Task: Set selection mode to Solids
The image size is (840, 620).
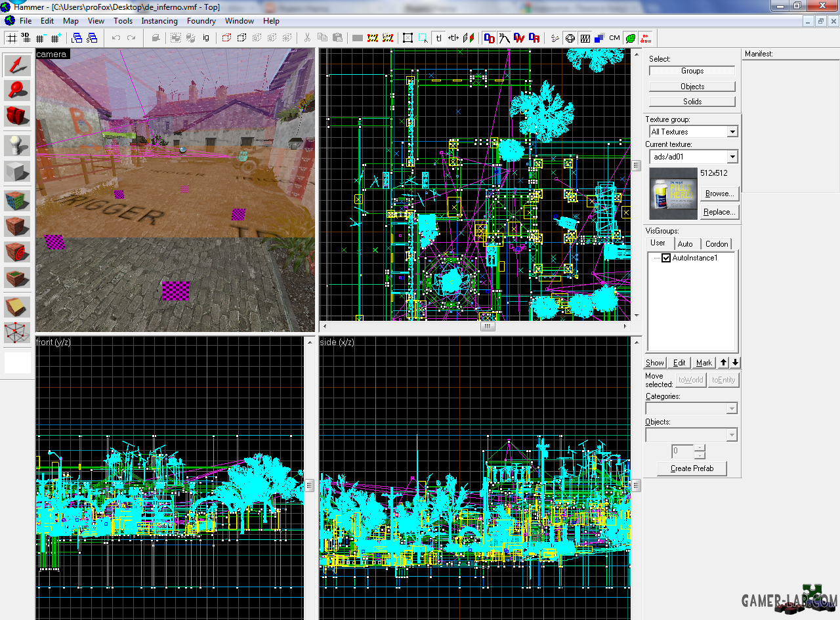Action: [692, 102]
